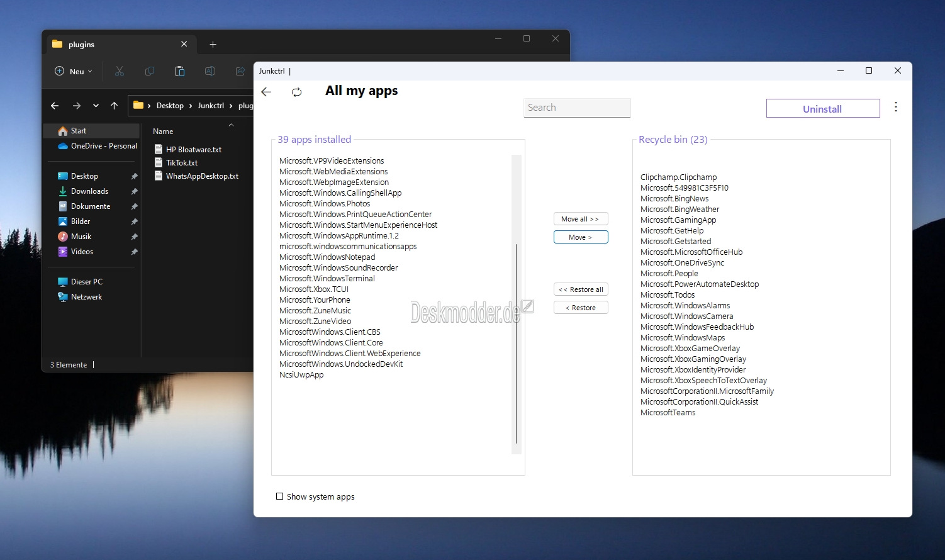Click the installed apps list scrollbar
This screenshot has height=560, width=945.
(517, 343)
